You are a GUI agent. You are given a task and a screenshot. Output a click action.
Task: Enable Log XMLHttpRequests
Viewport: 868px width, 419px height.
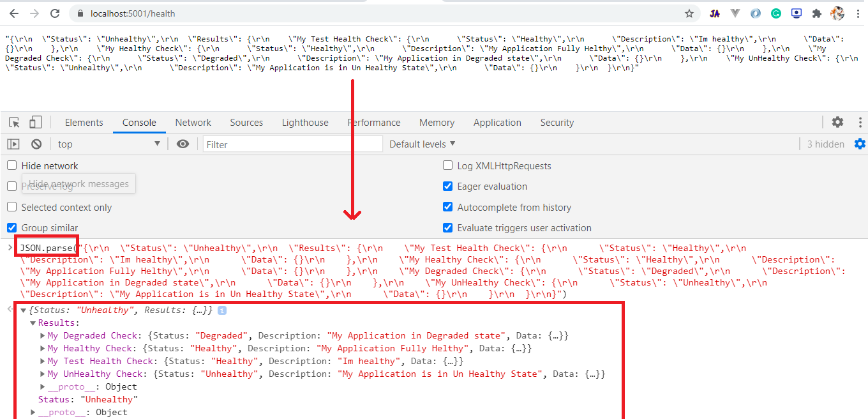pyautogui.click(x=448, y=165)
